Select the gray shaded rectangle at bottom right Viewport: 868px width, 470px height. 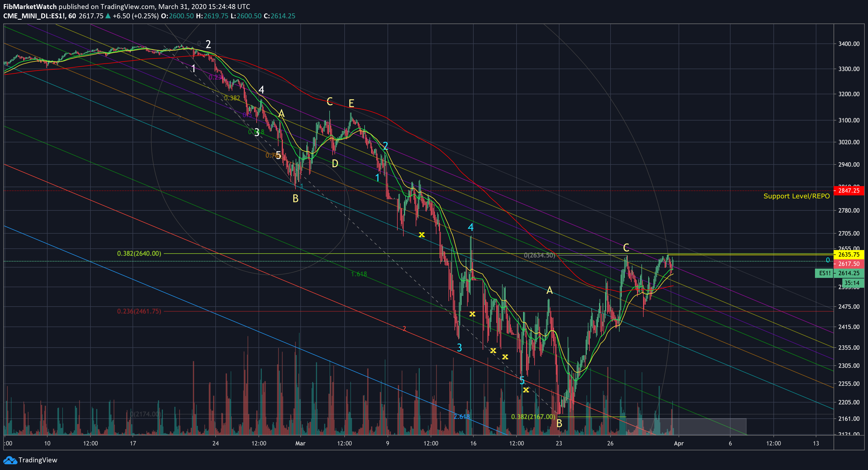[x=686, y=427]
